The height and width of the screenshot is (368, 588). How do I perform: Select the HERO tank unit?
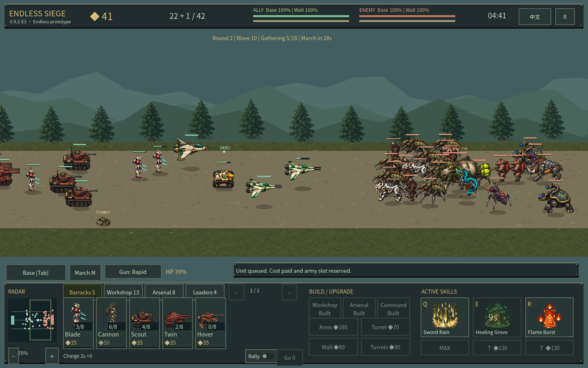click(x=223, y=179)
